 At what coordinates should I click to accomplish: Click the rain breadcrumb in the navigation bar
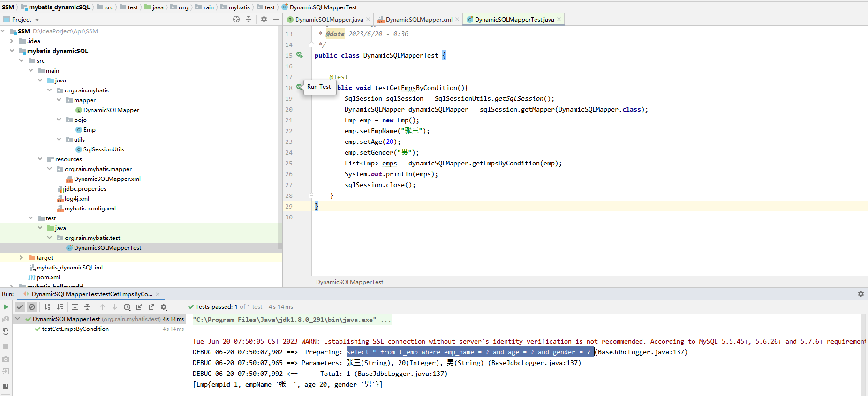click(x=209, y=7)
